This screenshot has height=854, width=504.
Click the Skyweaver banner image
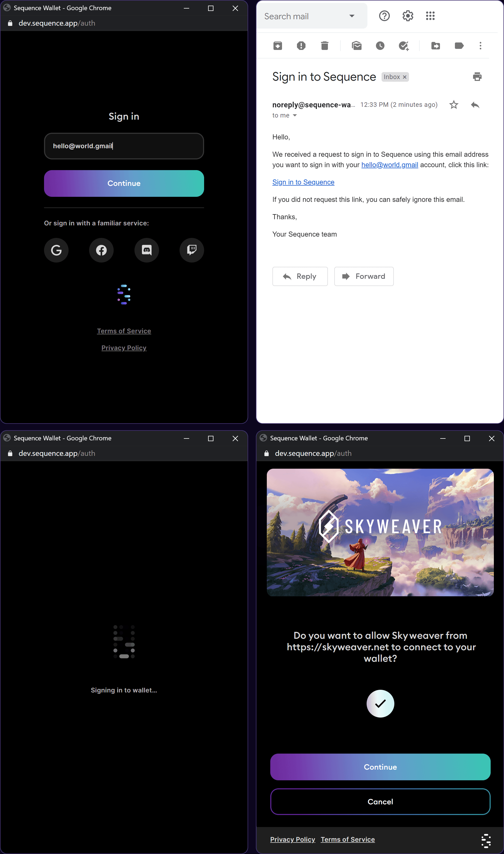(380, 532)
